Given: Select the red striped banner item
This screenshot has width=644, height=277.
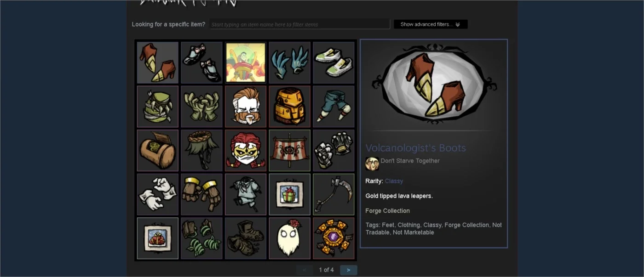Looking at the screenshot, I should (x=290, y=150).
